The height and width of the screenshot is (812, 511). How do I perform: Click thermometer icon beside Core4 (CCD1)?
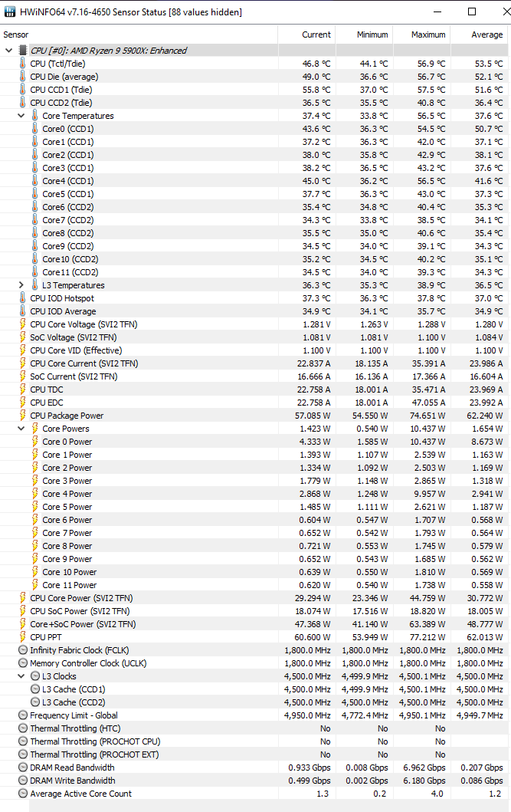pyautogui.click(x=34, y=181)
